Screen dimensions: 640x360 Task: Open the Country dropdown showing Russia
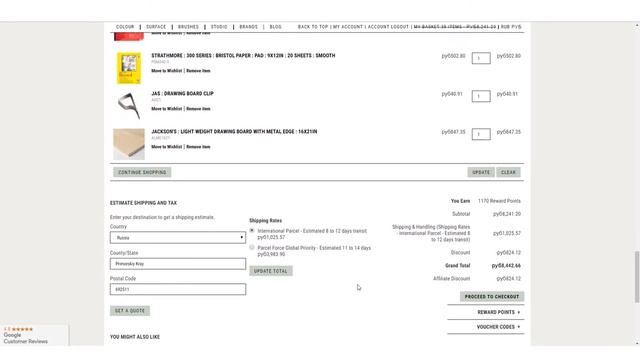tap(178, 238)
